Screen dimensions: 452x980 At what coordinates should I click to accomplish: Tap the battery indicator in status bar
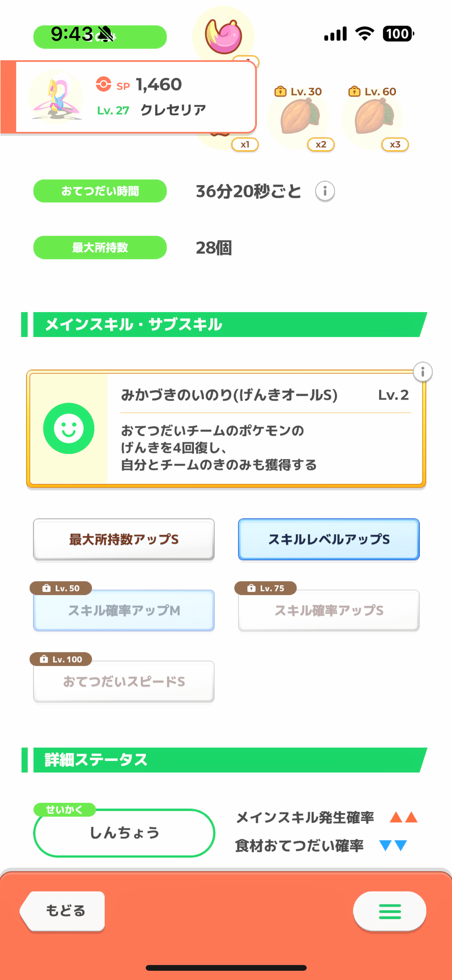(397, 34)
